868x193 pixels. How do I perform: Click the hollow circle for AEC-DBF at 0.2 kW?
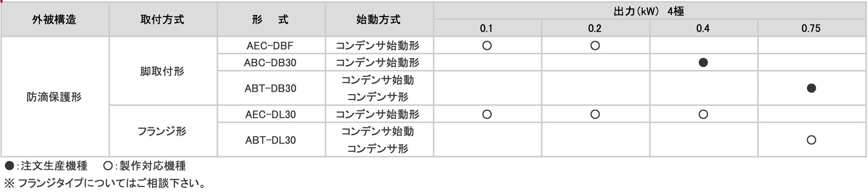tap(595, 45)
